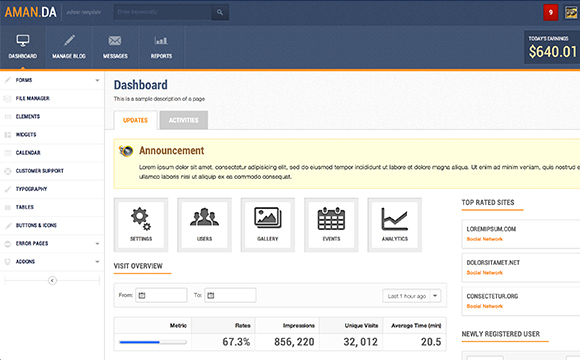Open the Last 1 hour ago dropdown
Image resolution: width=580 pixels, height=360 pixels.
click(412, 296)
